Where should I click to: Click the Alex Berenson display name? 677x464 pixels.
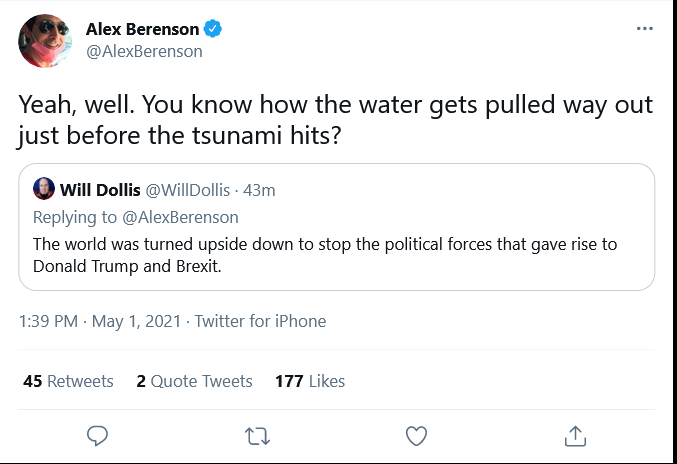tap(142, 29)
